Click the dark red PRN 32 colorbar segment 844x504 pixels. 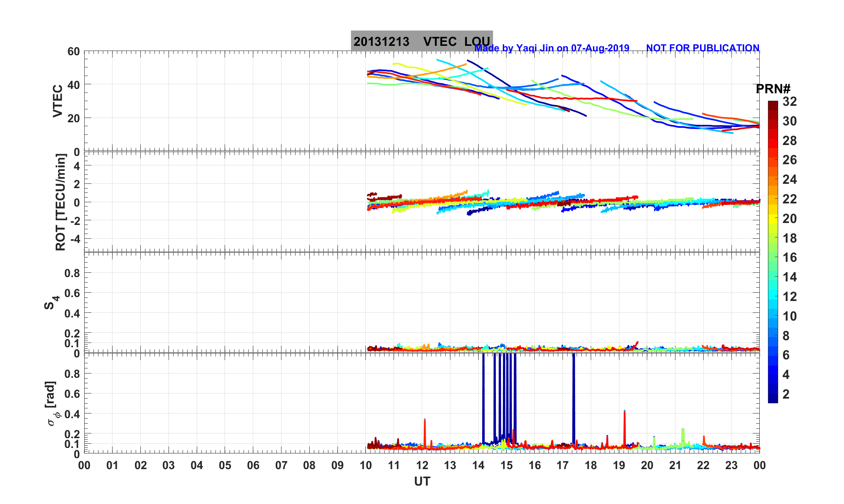click(773, 104)
